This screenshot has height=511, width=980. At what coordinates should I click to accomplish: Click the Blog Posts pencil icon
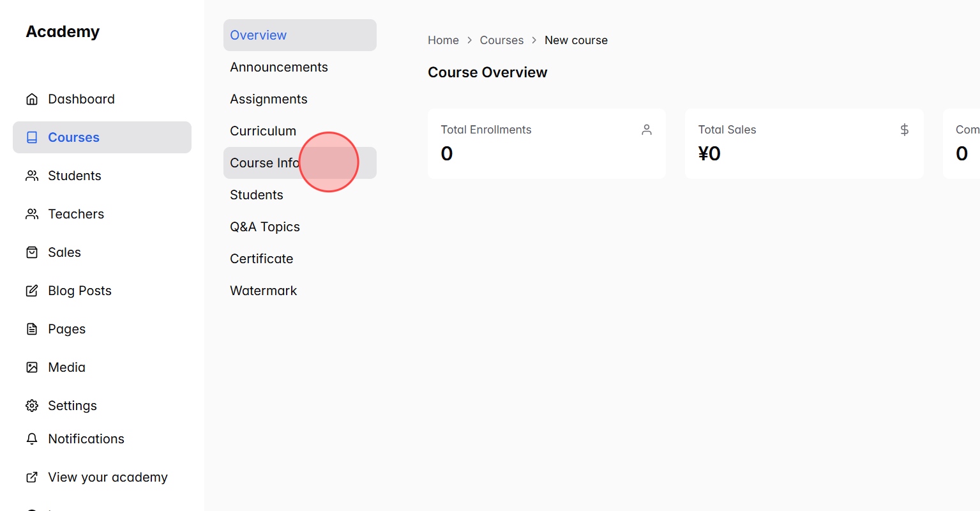pyautogui.click(x=32, y=290)
